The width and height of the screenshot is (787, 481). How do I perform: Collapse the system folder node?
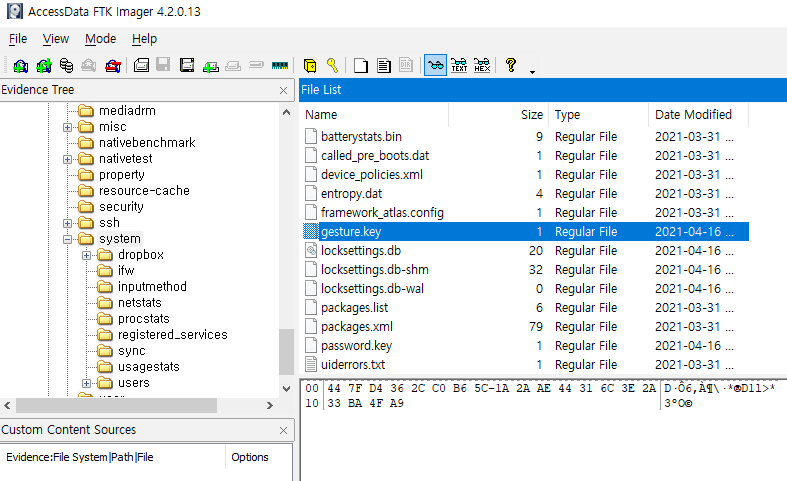click(67, 239)
